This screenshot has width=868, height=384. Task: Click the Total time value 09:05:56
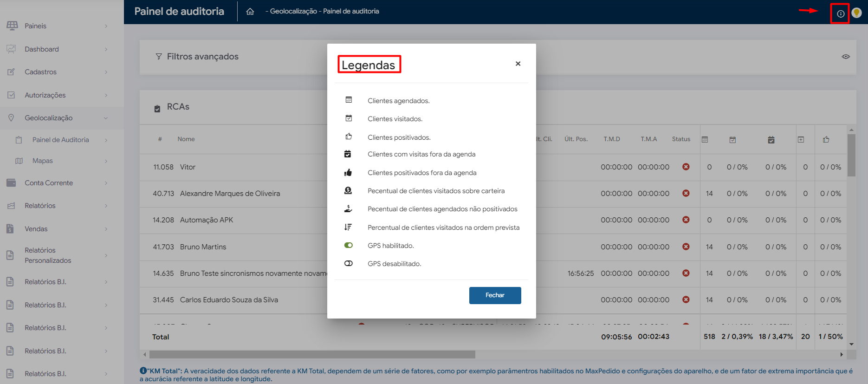(616, 337)
